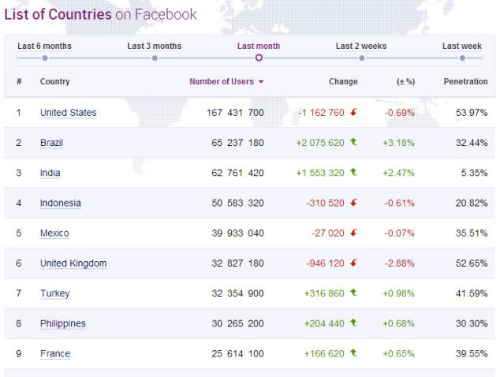Click the red down arrow in Indonesia row
The width and height of the screenshot is (500, 377).
point(354,203)
